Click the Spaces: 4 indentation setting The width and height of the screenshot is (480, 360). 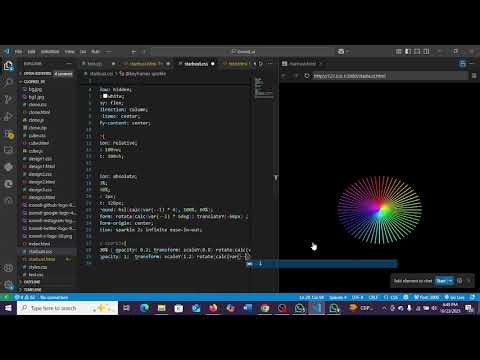(337, 297)
